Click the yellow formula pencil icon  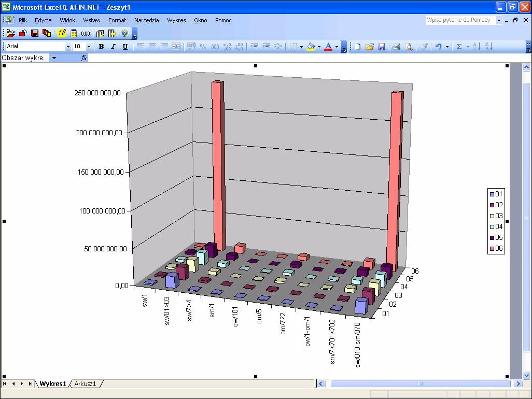coord(61,33)
